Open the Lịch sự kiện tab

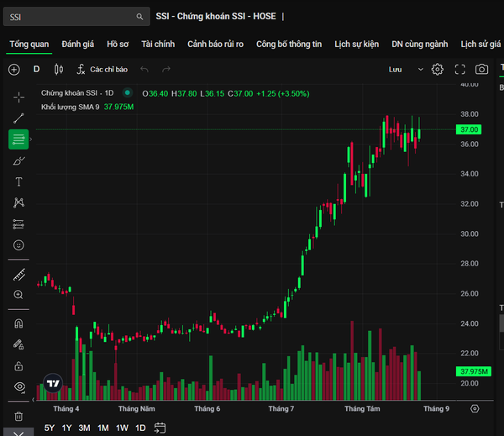pos(356,44)
